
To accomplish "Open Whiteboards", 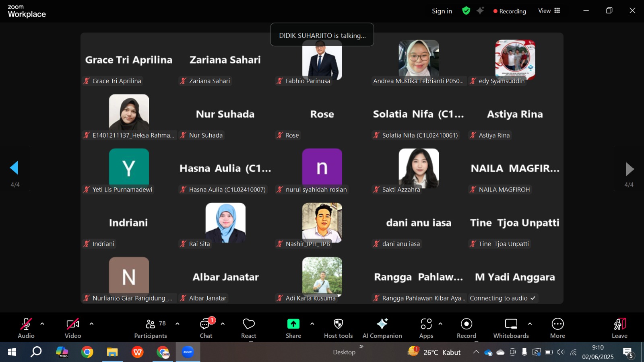I will (x=511, y=328).
